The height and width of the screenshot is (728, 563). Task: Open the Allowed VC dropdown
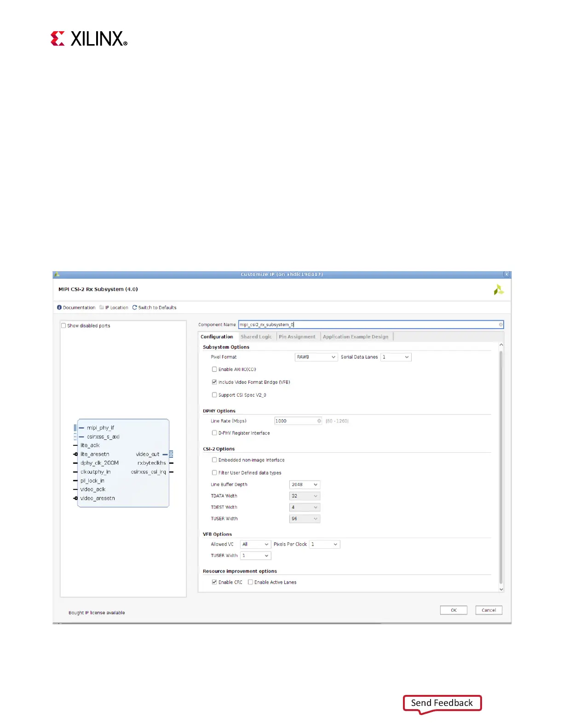tap(255, 544)
